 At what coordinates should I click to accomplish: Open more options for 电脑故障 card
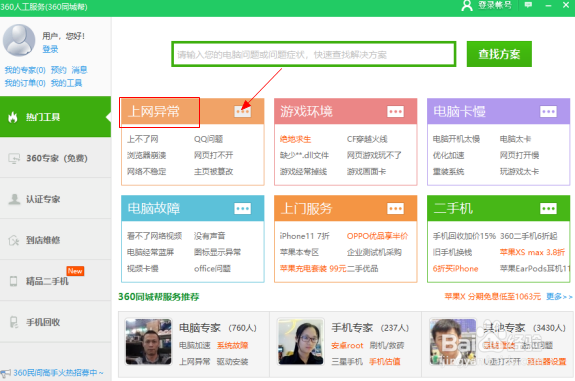[x=242, y=208]
